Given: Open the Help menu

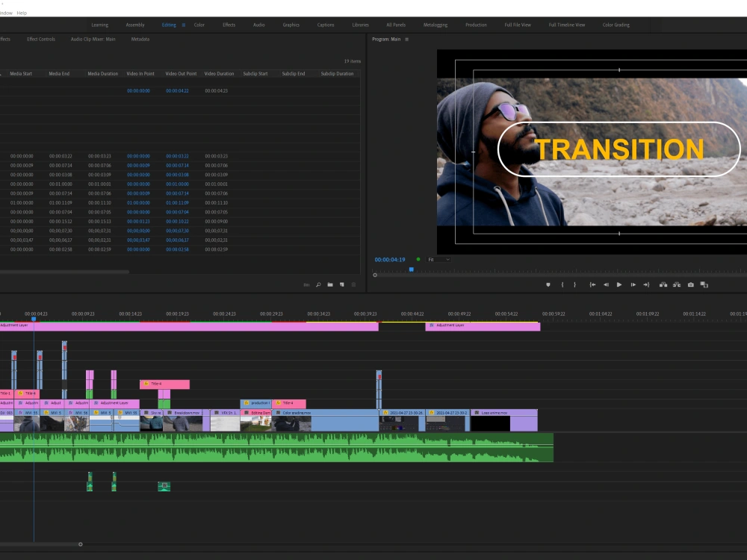Looking at the screenshot, I should [22, 13].
